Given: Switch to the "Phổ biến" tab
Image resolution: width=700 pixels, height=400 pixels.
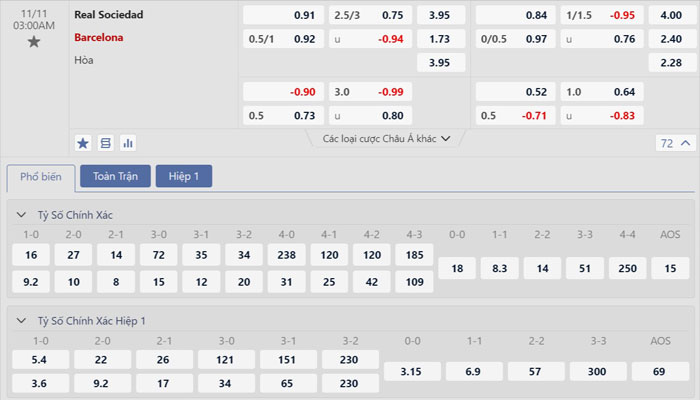Looking at the screenshot, I should click(41, 177).
